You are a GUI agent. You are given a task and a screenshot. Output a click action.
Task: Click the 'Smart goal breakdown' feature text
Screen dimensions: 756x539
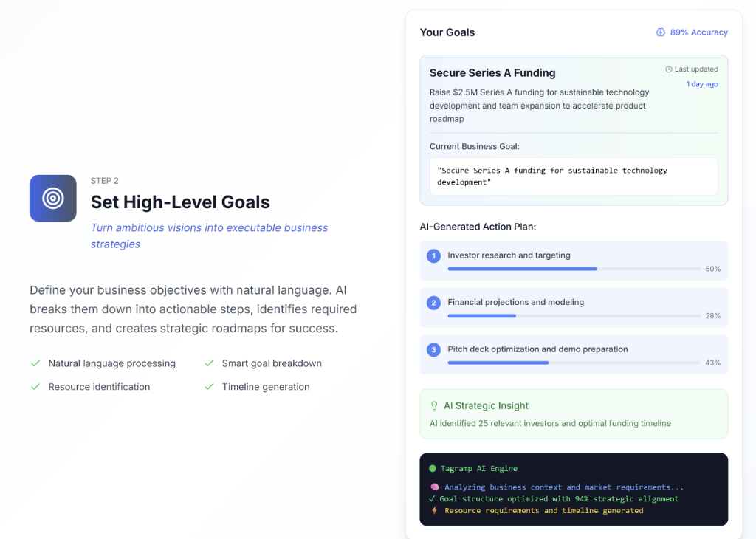click(272, 363)
